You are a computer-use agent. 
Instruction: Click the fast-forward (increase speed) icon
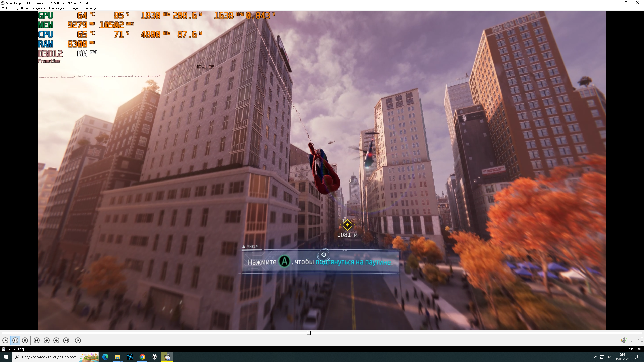pos(56,340)
